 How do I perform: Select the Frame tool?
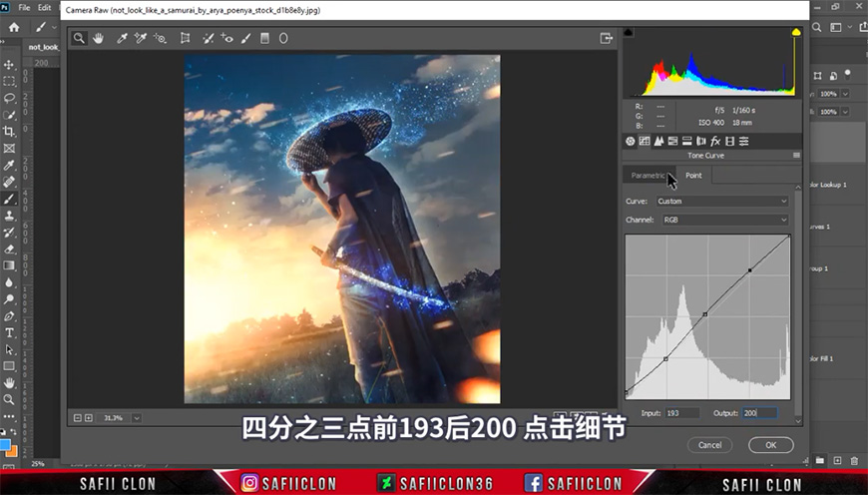coord(9,149)
